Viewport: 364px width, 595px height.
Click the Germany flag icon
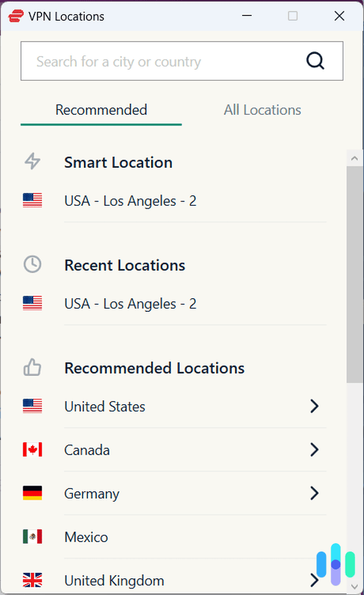point(32,493)
